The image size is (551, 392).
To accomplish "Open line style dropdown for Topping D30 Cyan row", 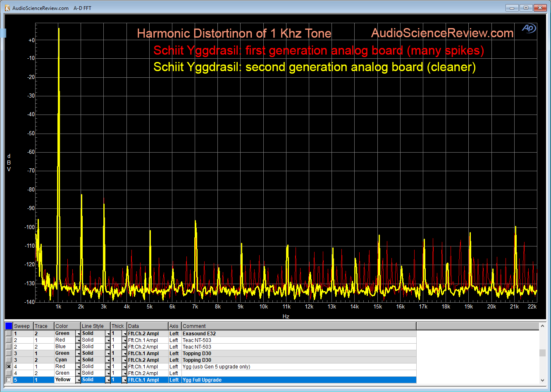I will pos(108,360).
